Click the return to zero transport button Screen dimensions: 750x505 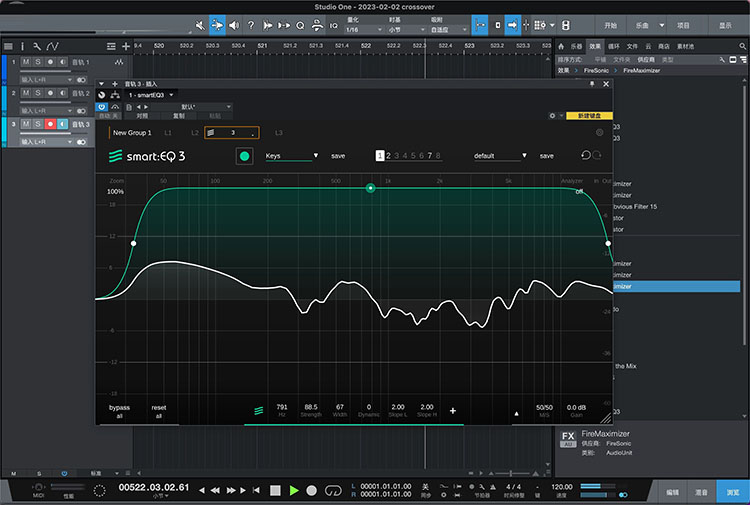(256, 490)
